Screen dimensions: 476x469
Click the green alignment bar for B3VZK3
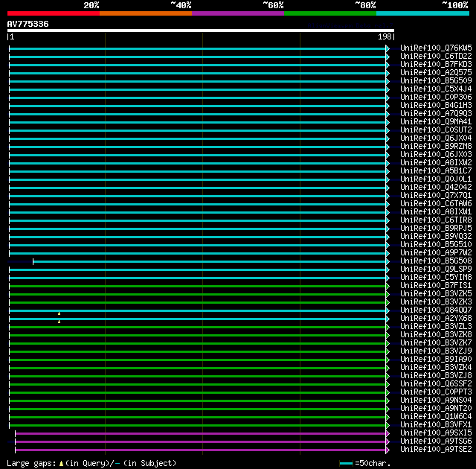coord(197,302)
